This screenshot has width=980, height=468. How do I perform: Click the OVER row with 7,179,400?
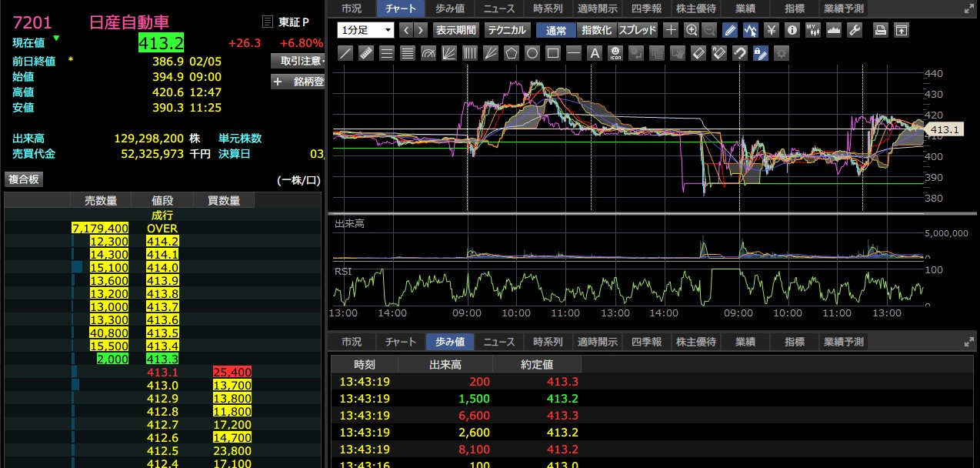162,228
